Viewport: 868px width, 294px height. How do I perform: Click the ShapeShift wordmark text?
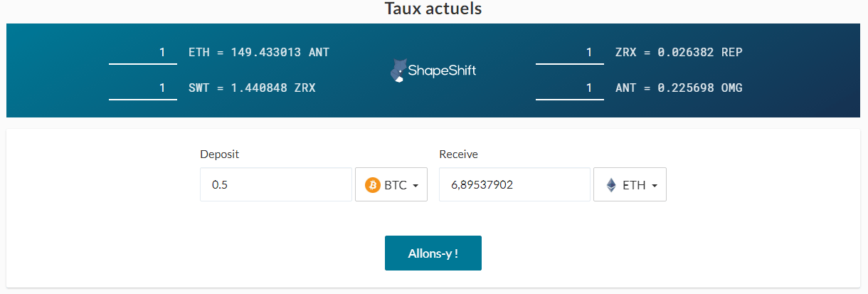442,70
